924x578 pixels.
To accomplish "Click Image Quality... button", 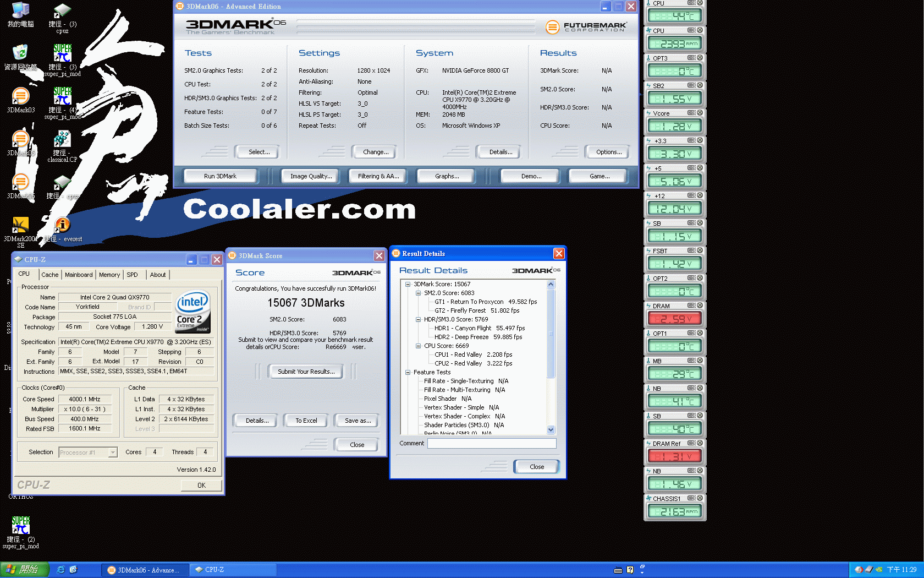I will 311,176.
